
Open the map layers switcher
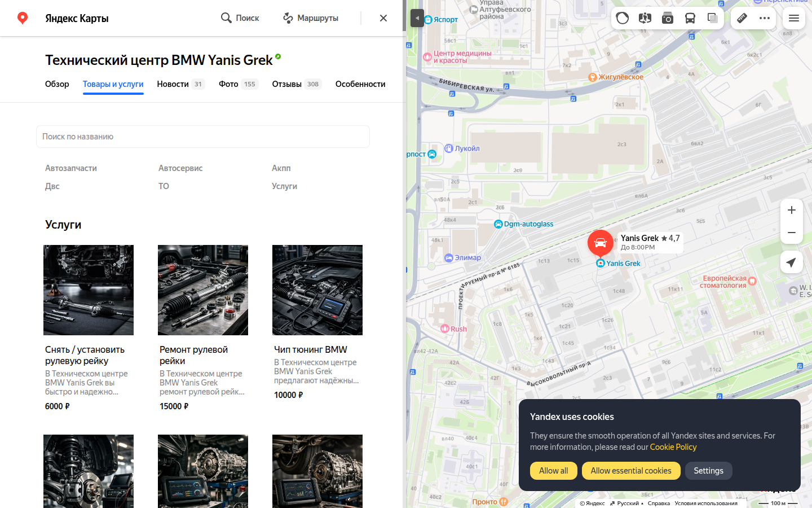[713, 18]
